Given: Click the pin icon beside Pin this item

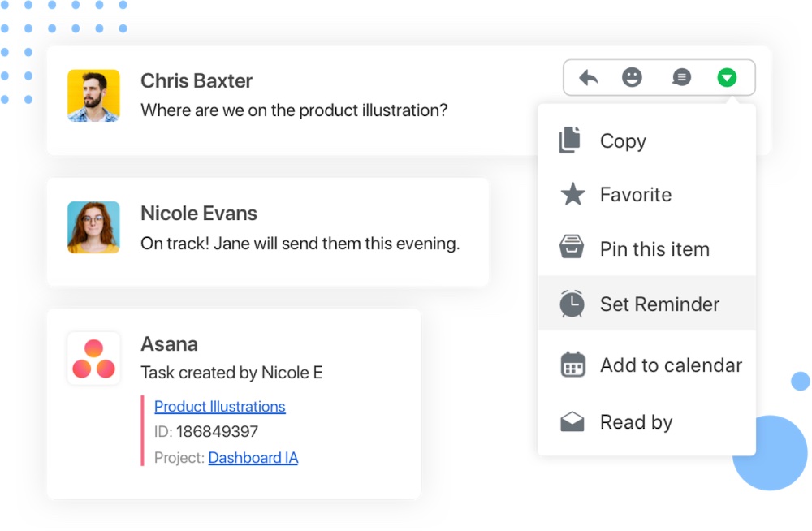Looking at the screenshot, I should [572, 248].
